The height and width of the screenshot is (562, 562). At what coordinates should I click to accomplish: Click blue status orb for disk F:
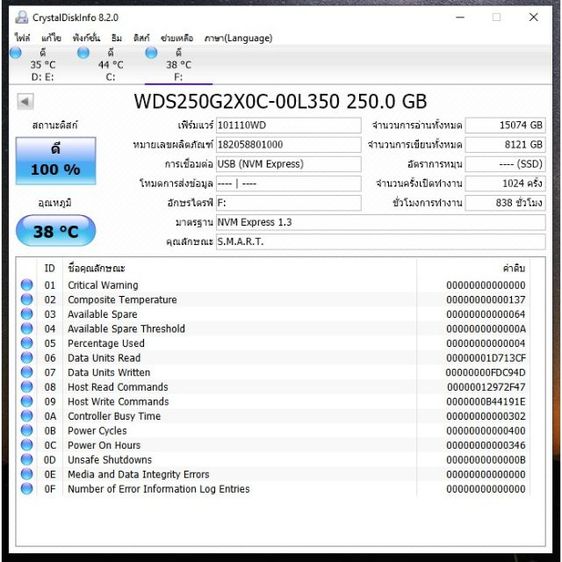151,53
